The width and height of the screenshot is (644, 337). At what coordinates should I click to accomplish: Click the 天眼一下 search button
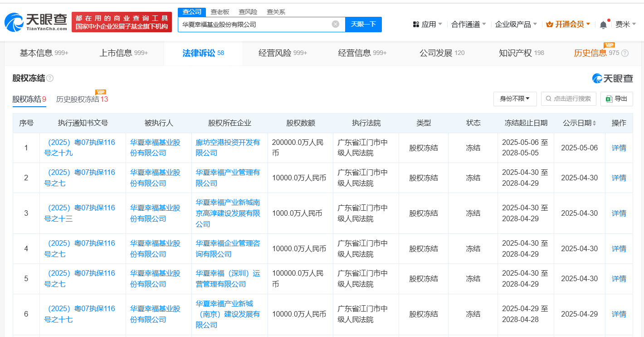point(363,24)
